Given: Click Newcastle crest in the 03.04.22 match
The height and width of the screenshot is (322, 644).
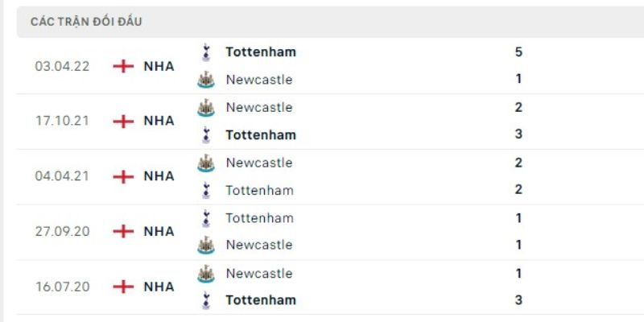Looking at the screenshot, I should (206, 80).
